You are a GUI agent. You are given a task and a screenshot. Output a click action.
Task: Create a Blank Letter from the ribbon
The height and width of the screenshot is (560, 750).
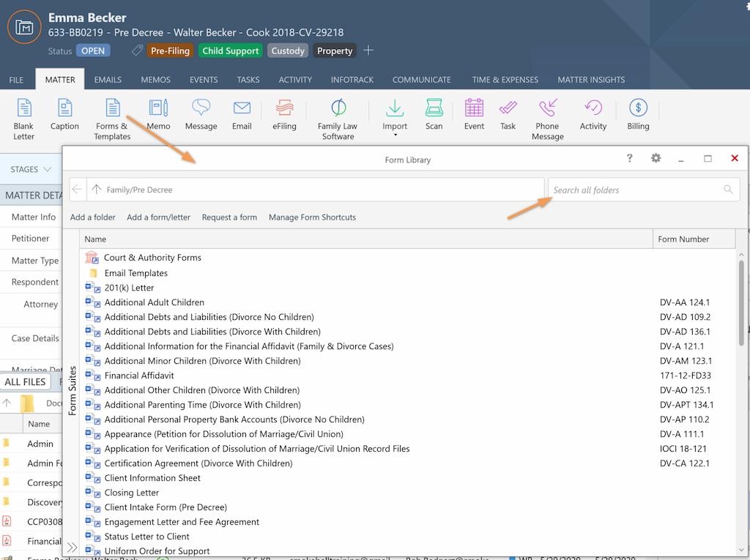point(23,119)
